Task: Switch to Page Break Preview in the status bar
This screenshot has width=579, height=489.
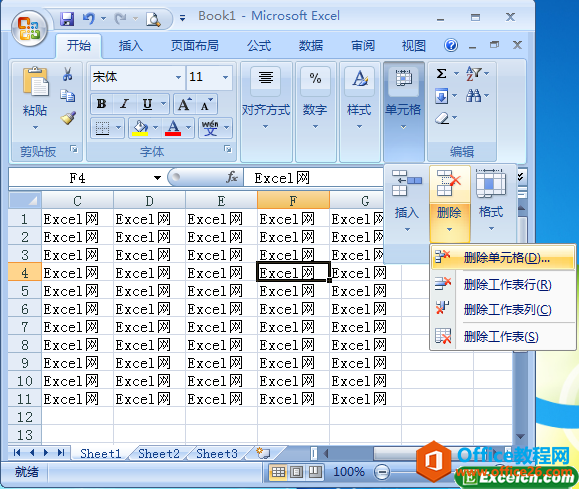Action: [315, 472]
